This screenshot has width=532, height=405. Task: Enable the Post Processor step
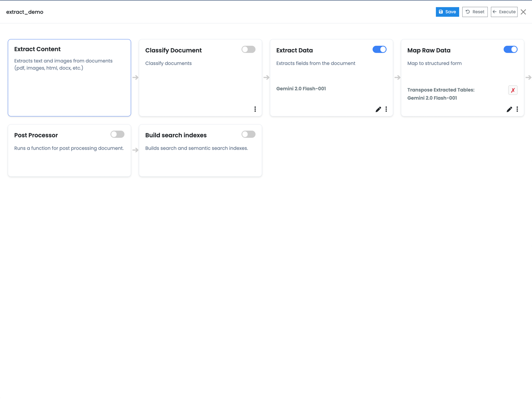(x=117, y=134)
